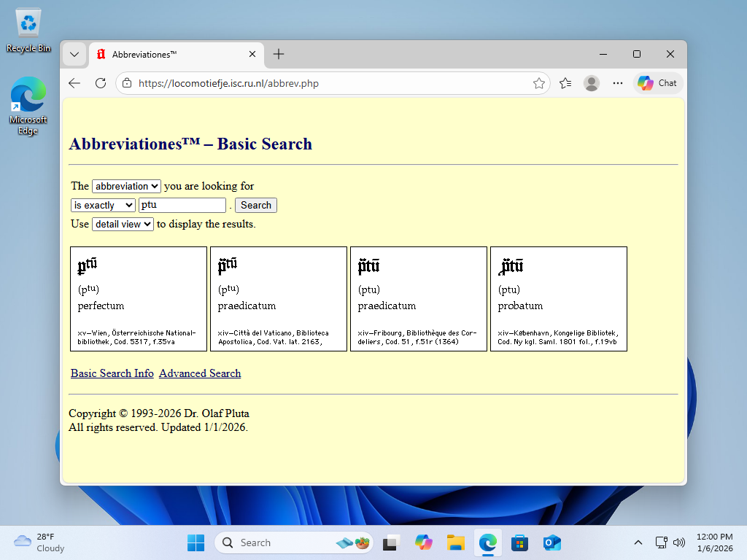Open the 'detail view' display dropdown
747x560 pixels.
[122, 224]
